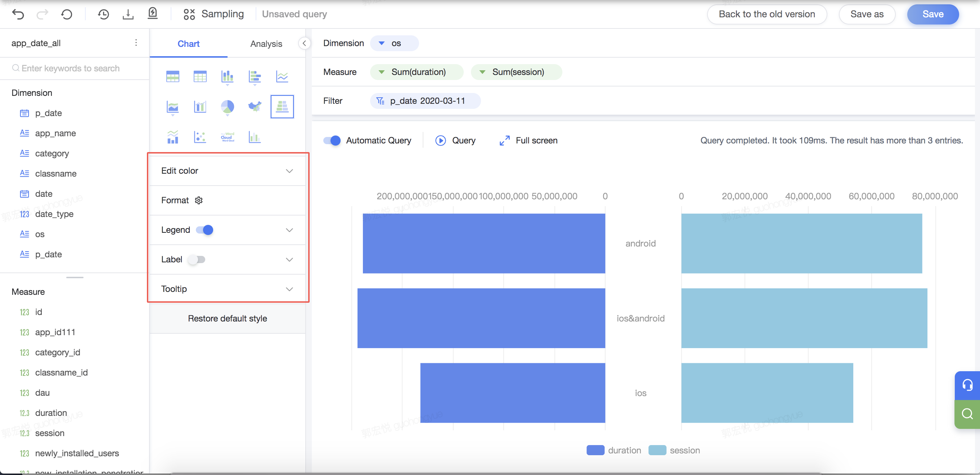Click the blue Save button

pyautogui.click(x=933, y=14)
